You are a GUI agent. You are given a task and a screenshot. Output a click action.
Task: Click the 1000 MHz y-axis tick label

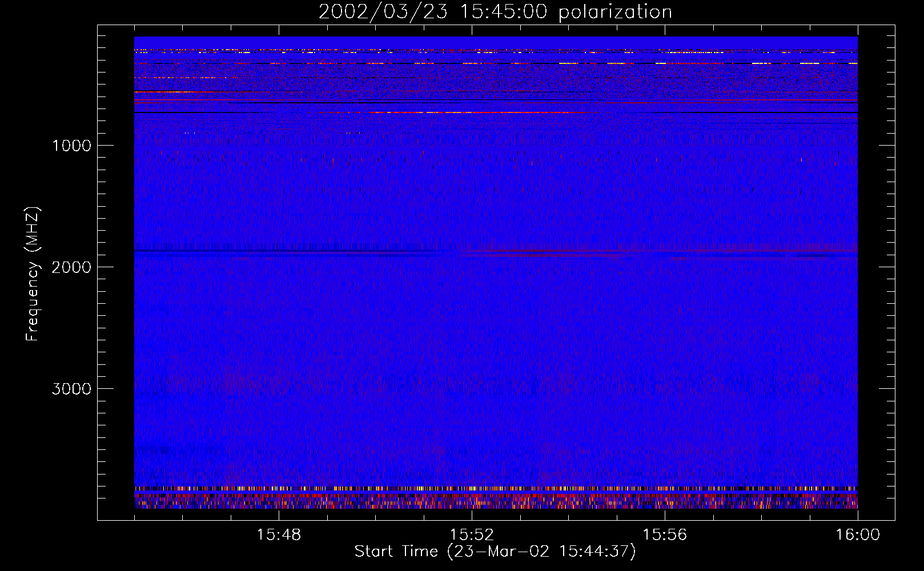click(x=71, y=146)
